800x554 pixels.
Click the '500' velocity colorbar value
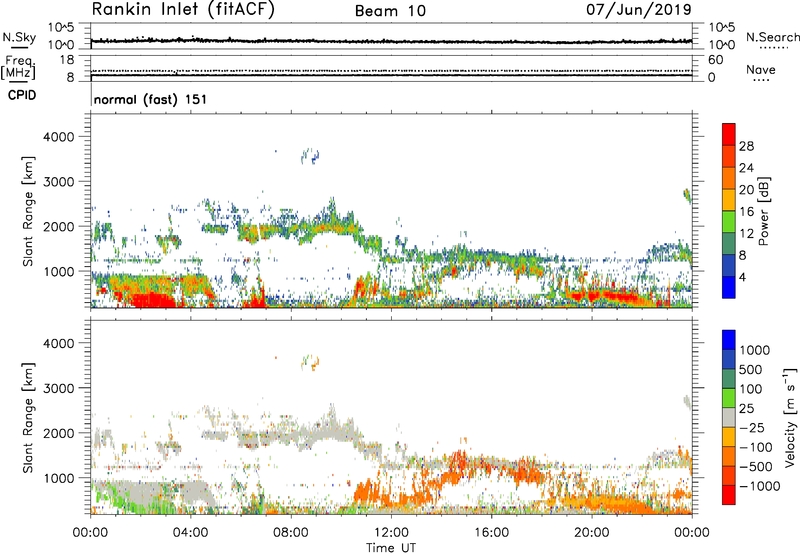[x=751, y=370]
